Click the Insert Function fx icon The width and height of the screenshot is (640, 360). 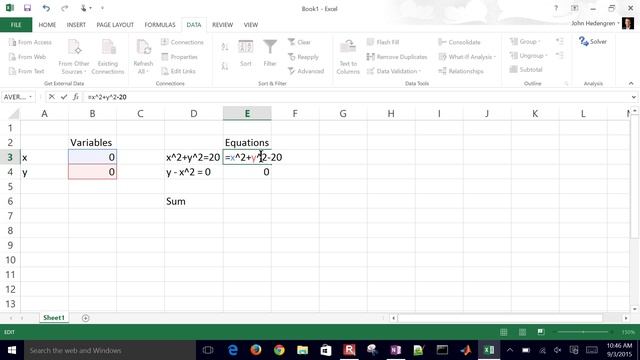pos(76,97)
